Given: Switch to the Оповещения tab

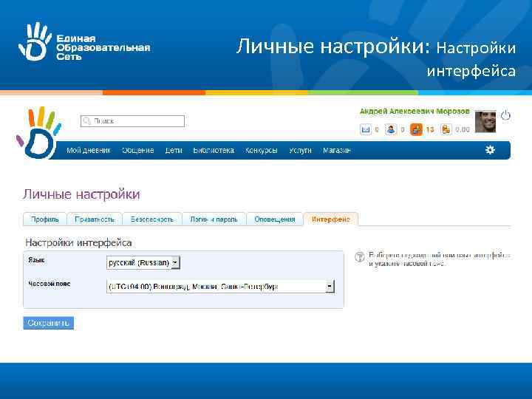Looking at the screenshot, I should tap(275, 219).
